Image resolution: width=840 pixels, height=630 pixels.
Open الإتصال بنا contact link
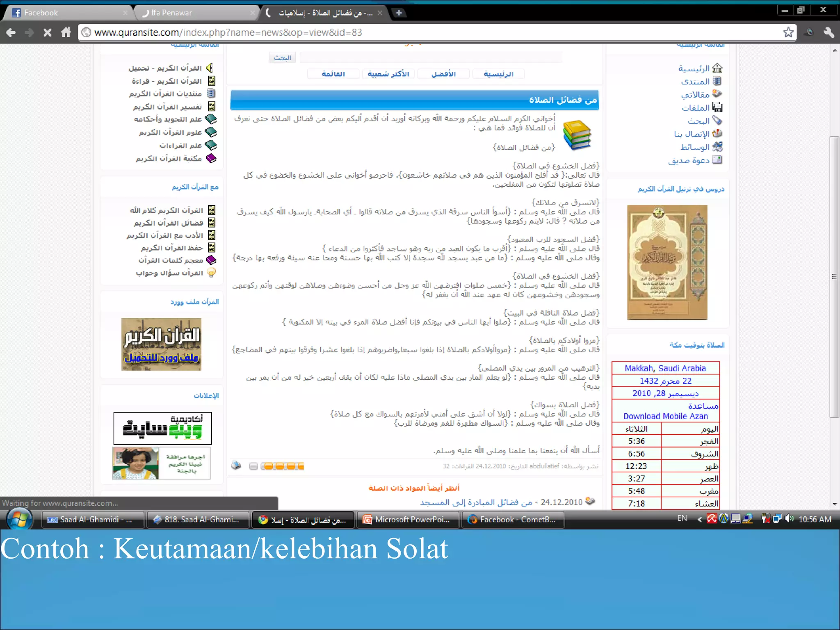[x=698, y=134]
